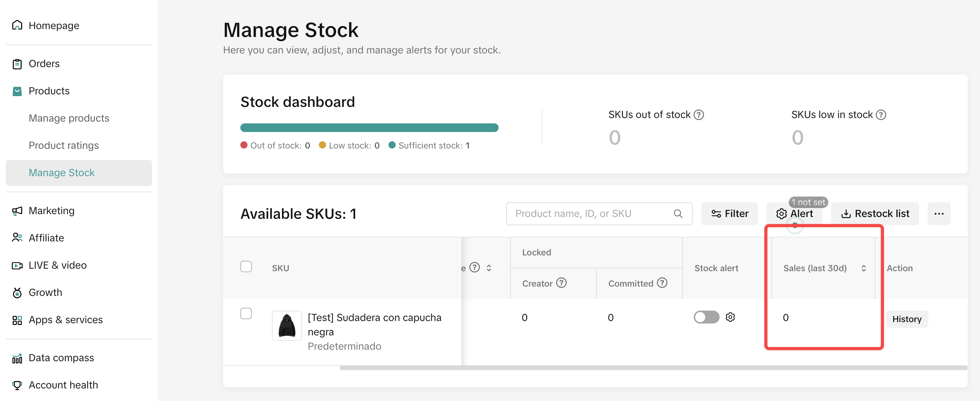Click help icon beside SKUs low in stock

click(x=881, y=114)
